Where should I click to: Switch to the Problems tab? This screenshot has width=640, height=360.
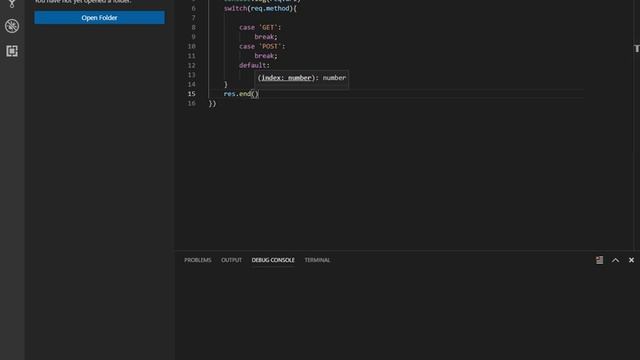198,260
